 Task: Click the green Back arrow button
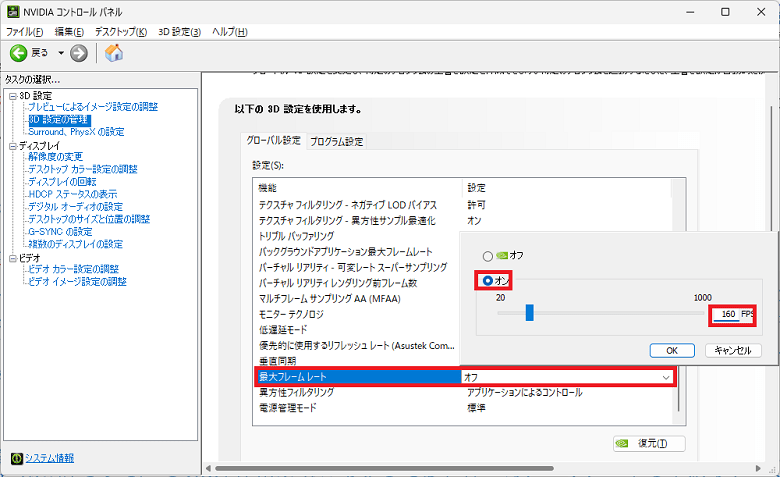[x=18, y=52]
